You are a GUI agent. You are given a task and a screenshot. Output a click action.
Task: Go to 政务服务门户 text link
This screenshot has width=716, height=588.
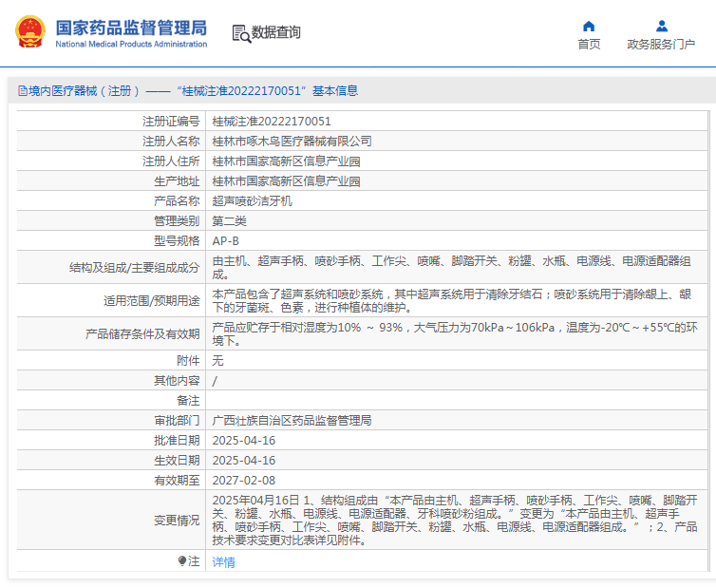pyautogui.click(x=661, y=45)
